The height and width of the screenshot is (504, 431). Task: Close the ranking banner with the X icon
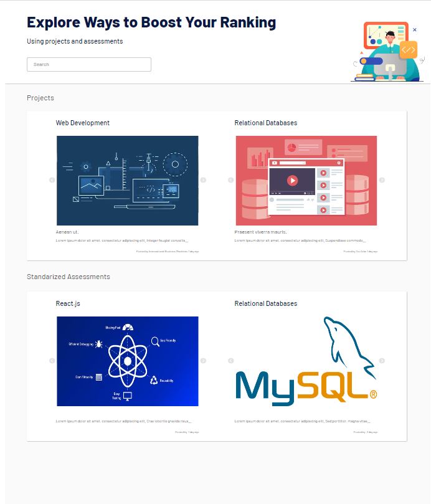coord(415,29)
